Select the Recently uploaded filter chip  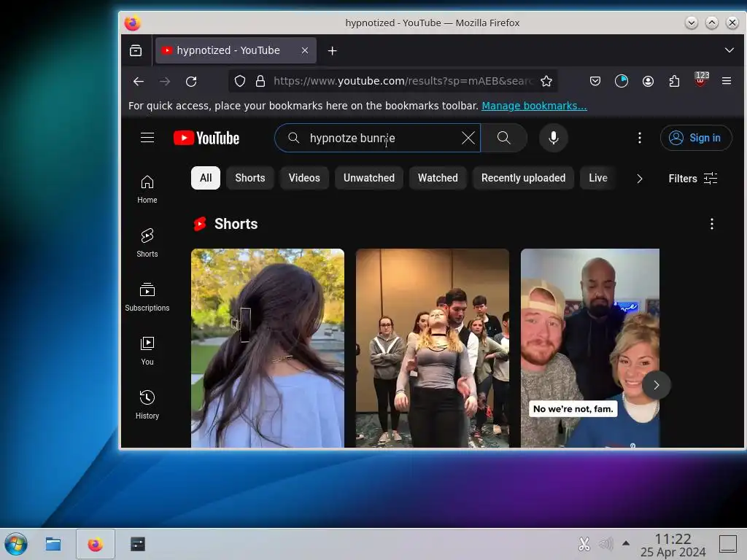point(523,178)
